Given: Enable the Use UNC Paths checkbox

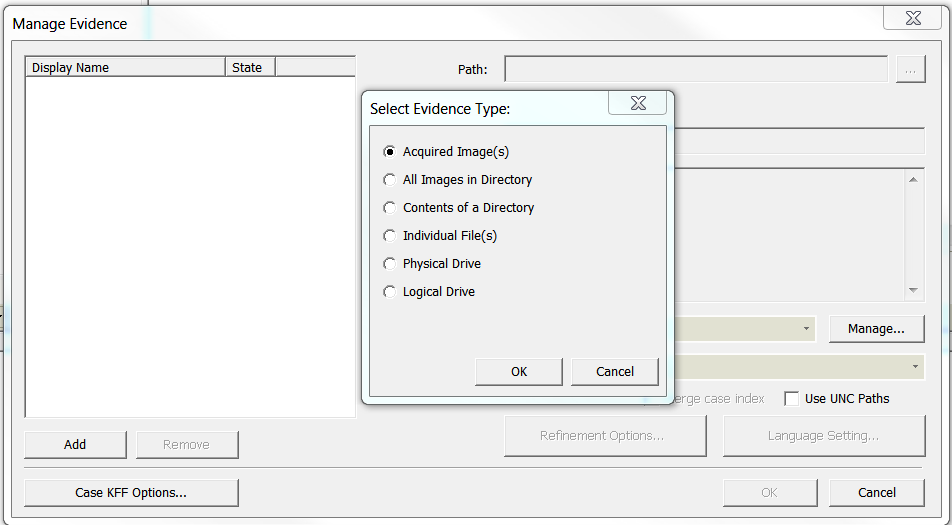Looking at the screenshot, I should pyautogui.click(x=791, y=399).
